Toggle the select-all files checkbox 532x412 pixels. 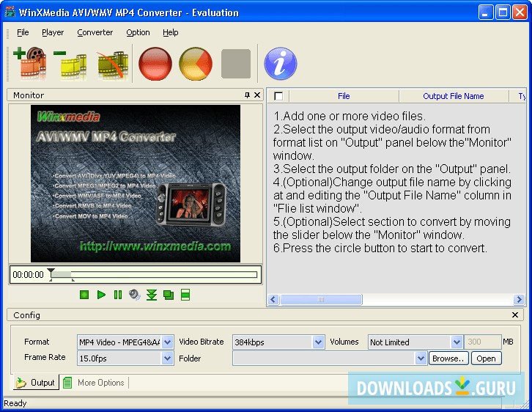click(x=278, y=96)
